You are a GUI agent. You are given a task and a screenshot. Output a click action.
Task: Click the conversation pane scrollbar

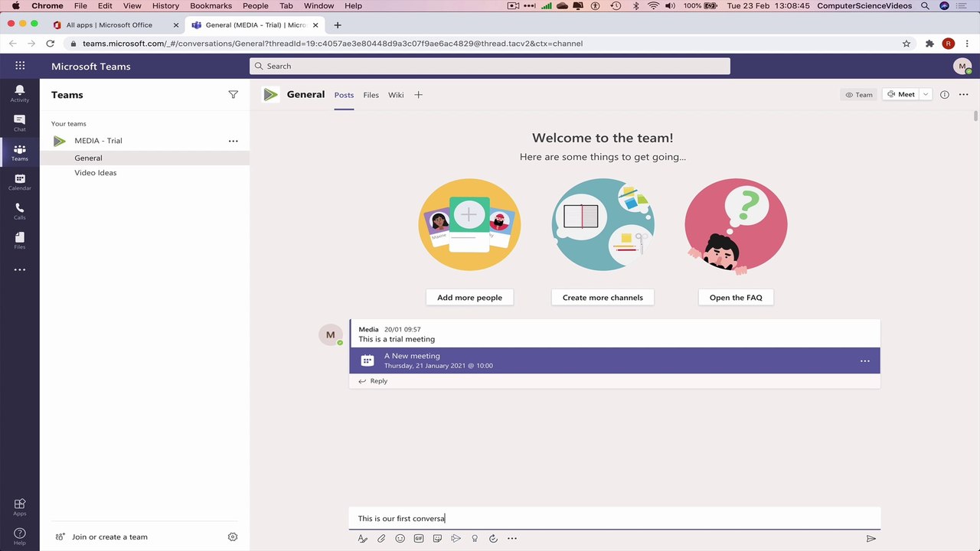pos(975,116)
